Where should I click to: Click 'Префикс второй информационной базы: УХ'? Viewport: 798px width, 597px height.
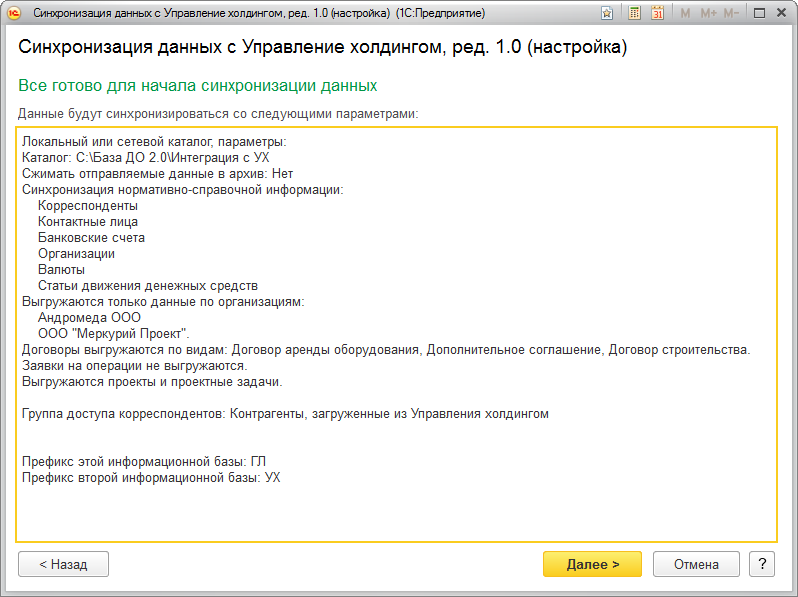point(151,477)
